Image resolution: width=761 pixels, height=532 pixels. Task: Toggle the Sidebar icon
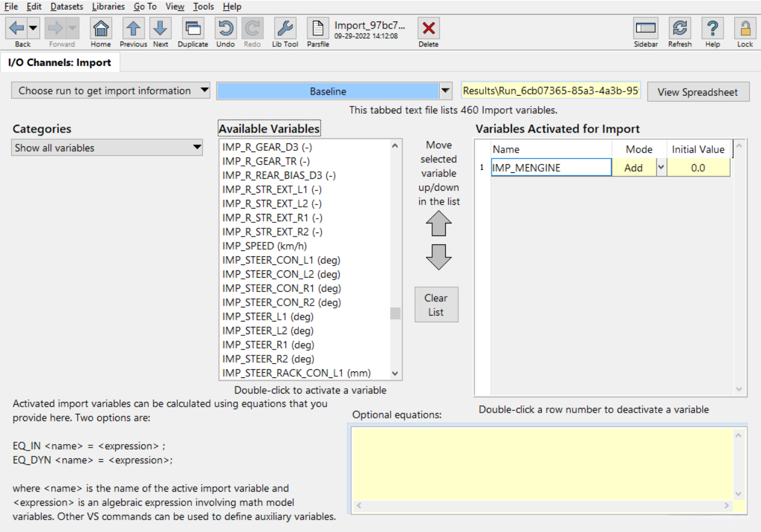coord(646,29)
